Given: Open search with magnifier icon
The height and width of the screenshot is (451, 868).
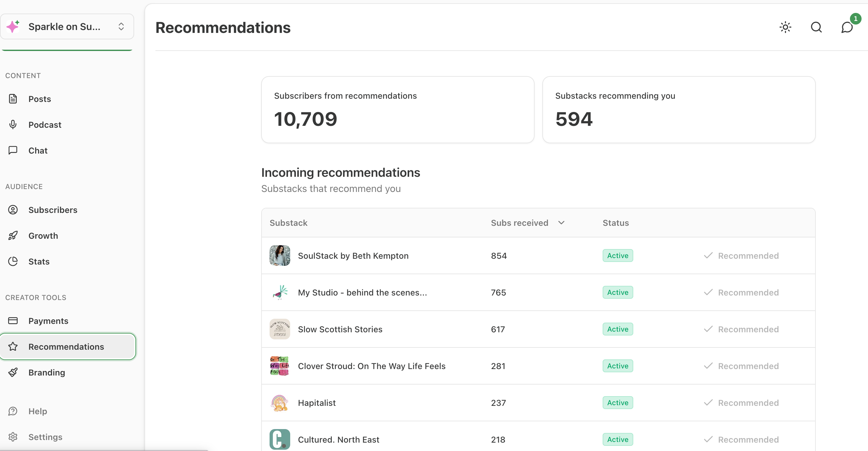Looking at the screenshot, I should point(816,27).
